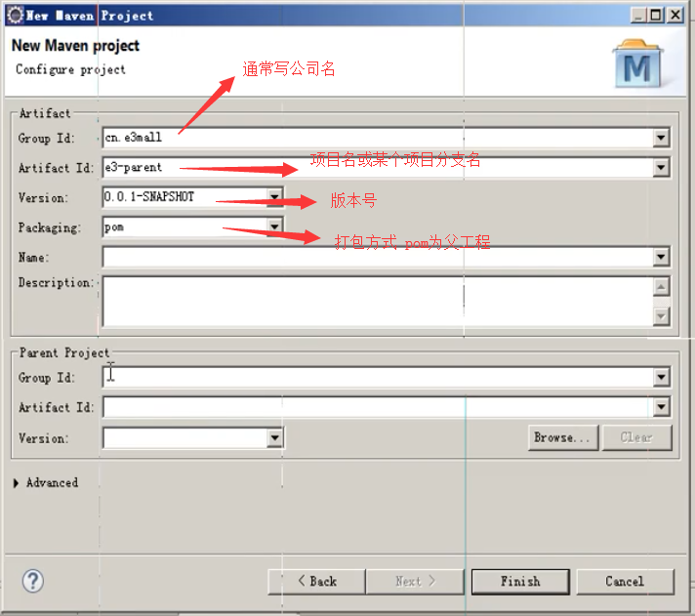The image size is (695, 616).
Task: Open the Parent Project Artifact Id dropdown arrow
Action: click(x=661, y=407)
